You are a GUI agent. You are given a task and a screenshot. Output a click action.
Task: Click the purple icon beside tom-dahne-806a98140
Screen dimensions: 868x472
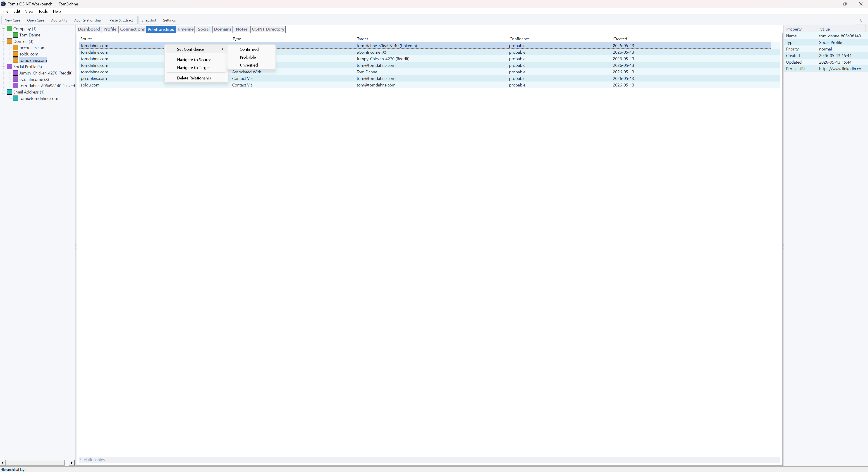coord(15,86)
